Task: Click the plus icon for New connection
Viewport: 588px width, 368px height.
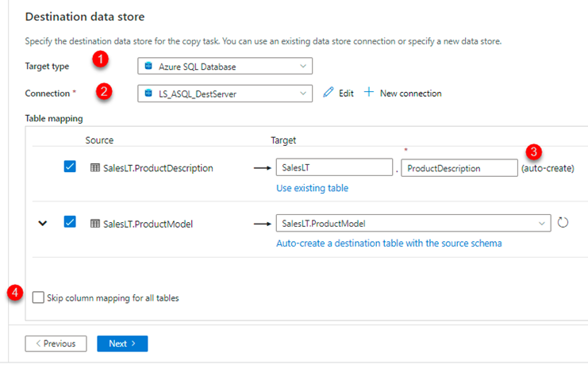Action: pyautogui.click(x=369, y=92)
